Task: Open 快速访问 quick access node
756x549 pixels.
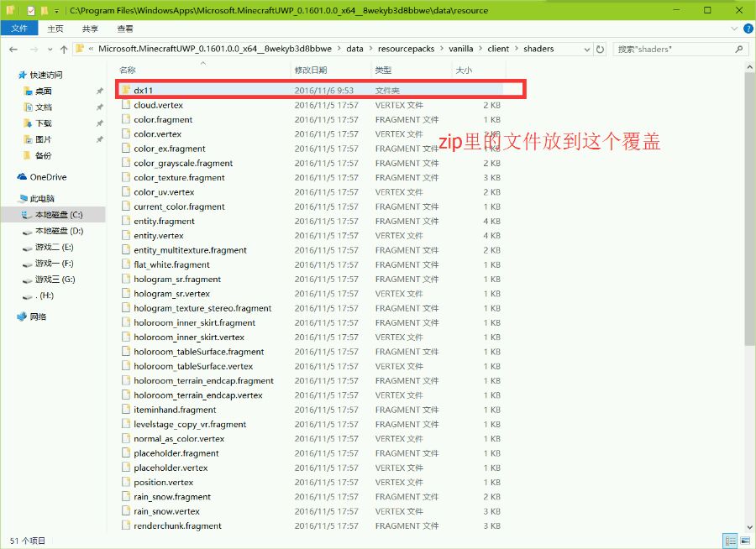Action: point(40,75)
